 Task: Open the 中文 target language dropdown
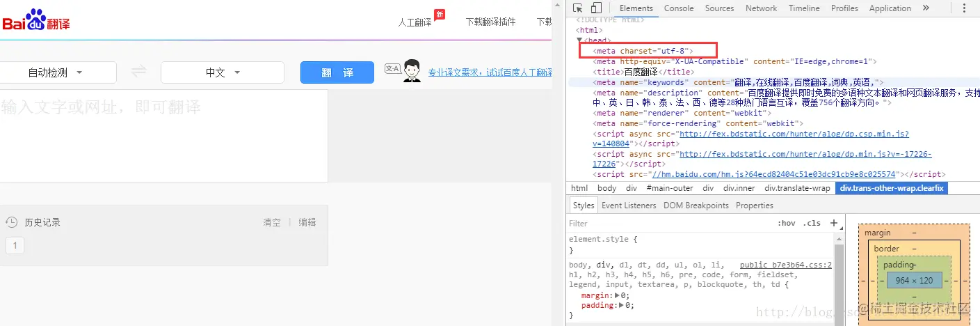[223, 72]
